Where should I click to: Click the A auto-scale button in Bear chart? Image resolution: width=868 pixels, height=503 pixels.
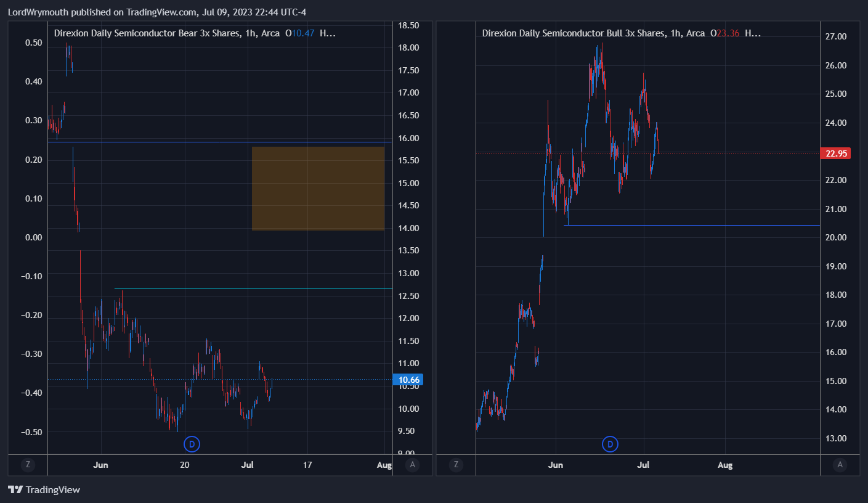pos(412,465)
